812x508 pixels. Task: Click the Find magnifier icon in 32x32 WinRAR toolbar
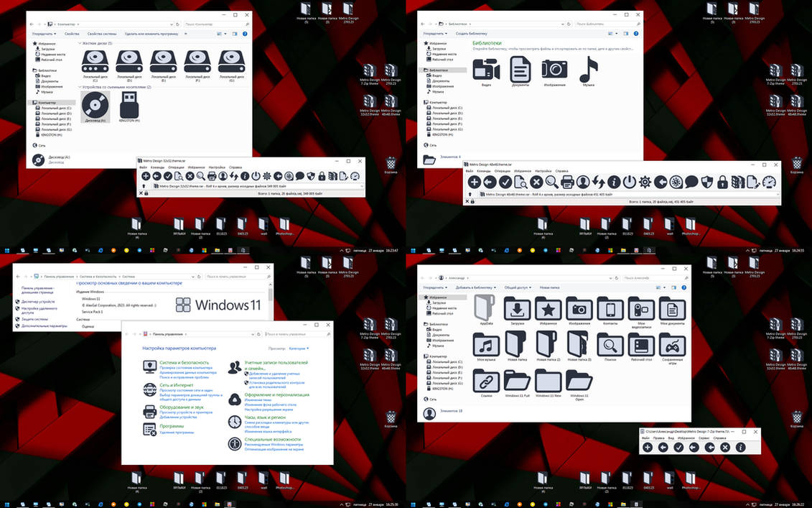click(201, 176)
